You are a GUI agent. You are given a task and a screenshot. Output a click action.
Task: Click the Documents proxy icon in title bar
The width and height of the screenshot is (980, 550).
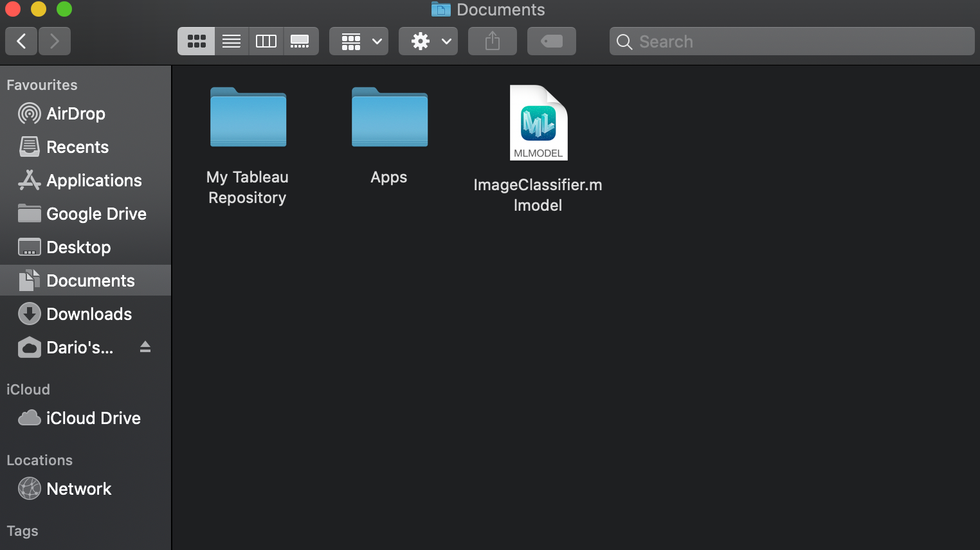tap(440, 9)
